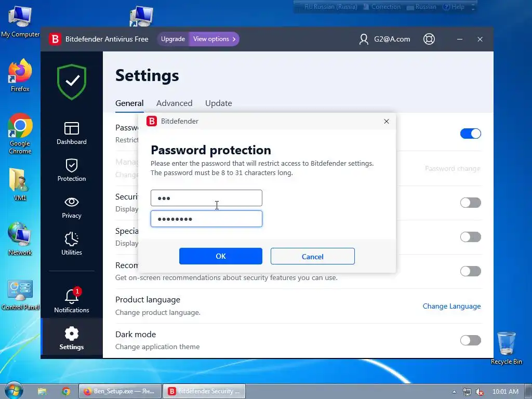Switch to the General settings tab

click(x=129, y=103)
